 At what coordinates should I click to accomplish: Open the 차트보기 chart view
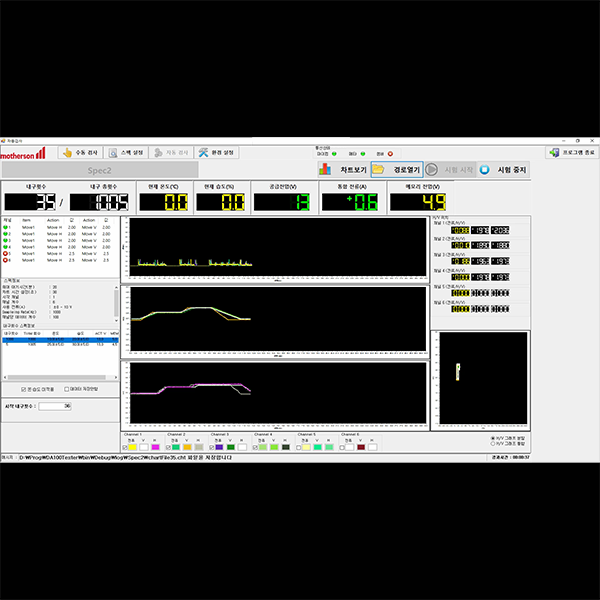[x=342, y=169]
